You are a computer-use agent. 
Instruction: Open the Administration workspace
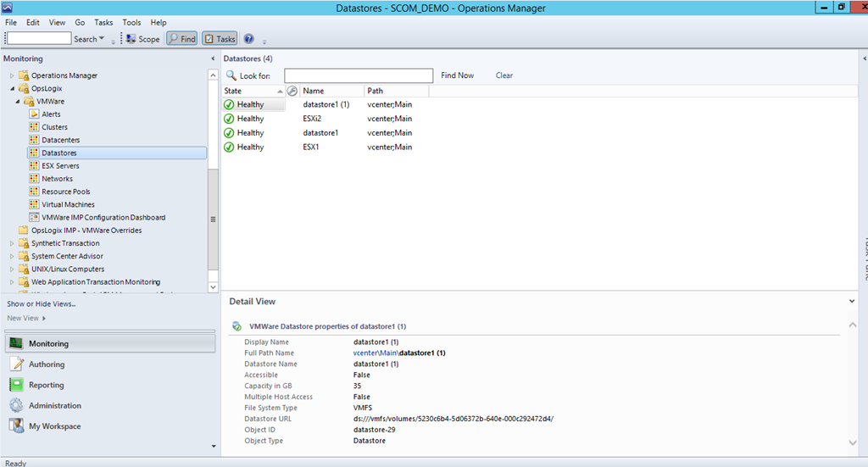[x=55, y=406]
